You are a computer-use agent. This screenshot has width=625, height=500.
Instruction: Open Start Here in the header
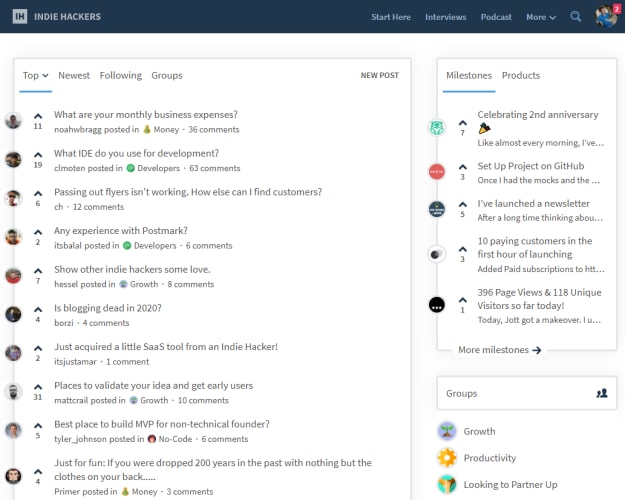pyautogui.click(x=391, y=17)
